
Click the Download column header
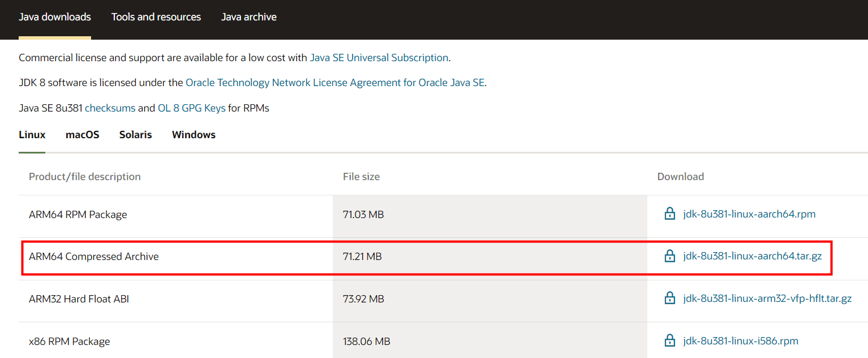(x=681, y=177)
